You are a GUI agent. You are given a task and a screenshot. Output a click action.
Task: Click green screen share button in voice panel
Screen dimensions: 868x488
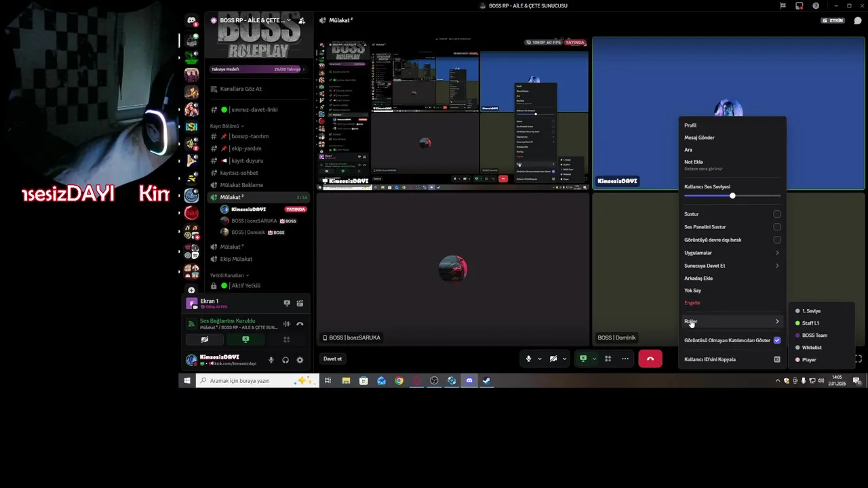[x=245, y=340]
